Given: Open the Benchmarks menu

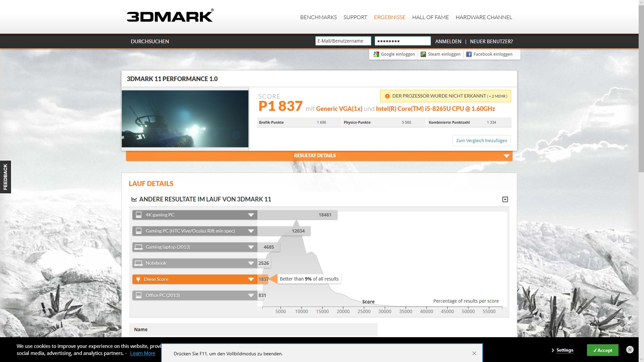Looking at the screenshot, I should 318,17.
